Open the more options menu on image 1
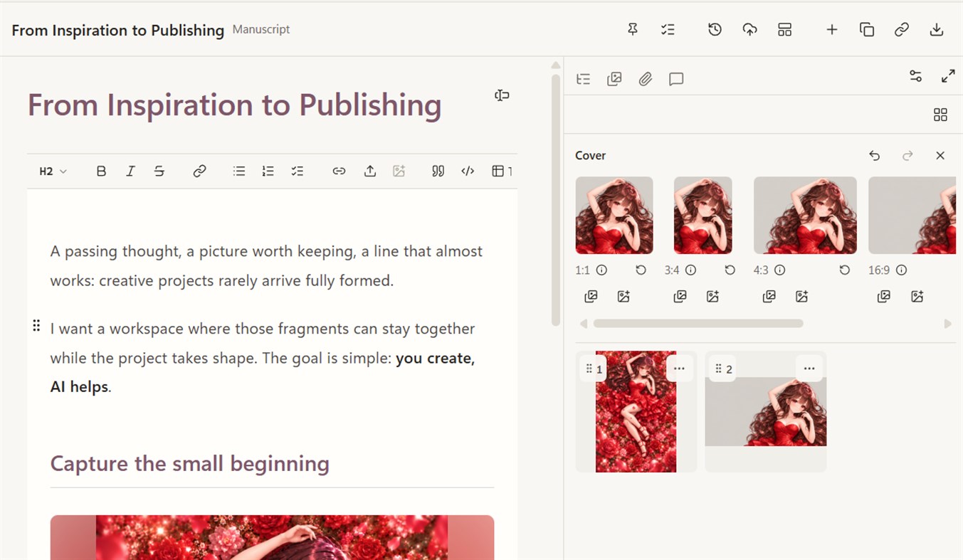The image size is (963, 560). tap(679, 368)
